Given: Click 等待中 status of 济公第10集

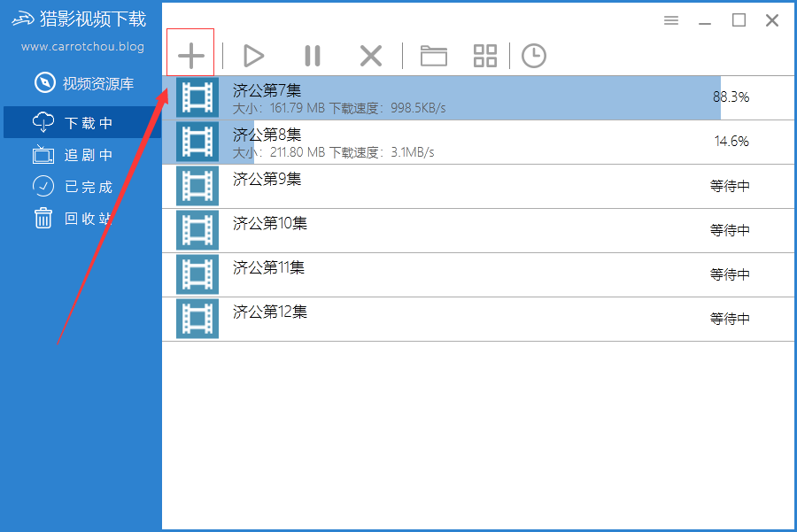Looking at the screenshot, I should [x=730, y=230].
